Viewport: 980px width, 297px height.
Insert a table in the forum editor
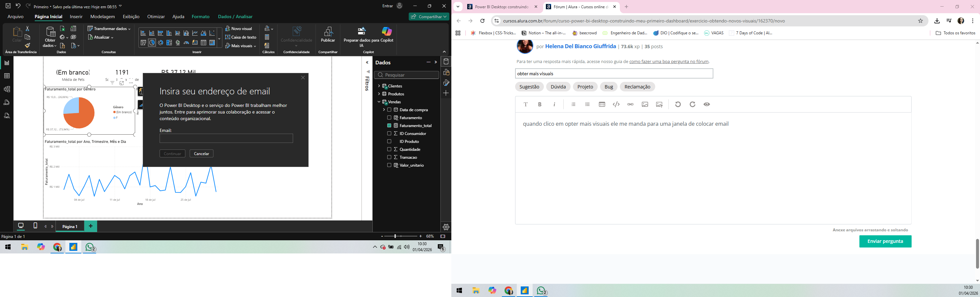[602, 104]
